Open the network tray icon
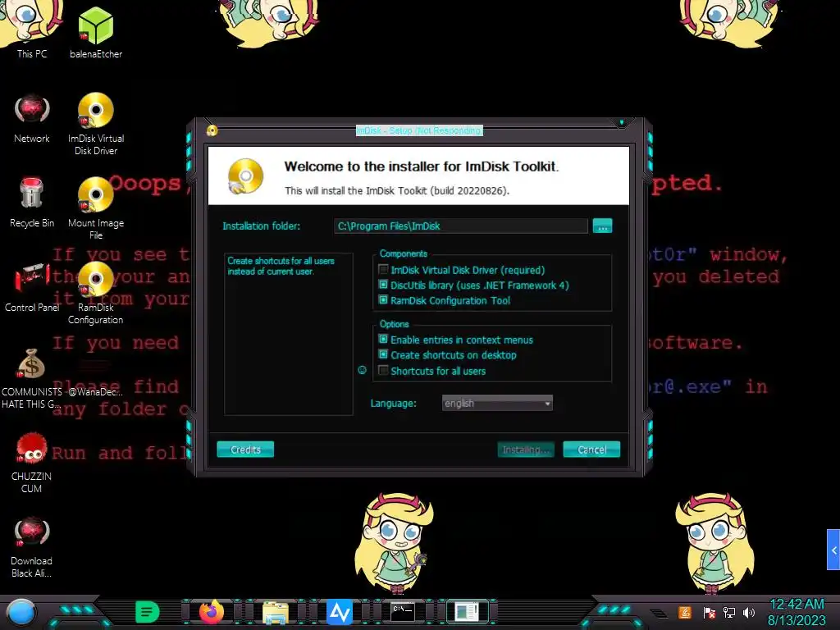This screenshot has height=630, width=840. coord(729,612)
